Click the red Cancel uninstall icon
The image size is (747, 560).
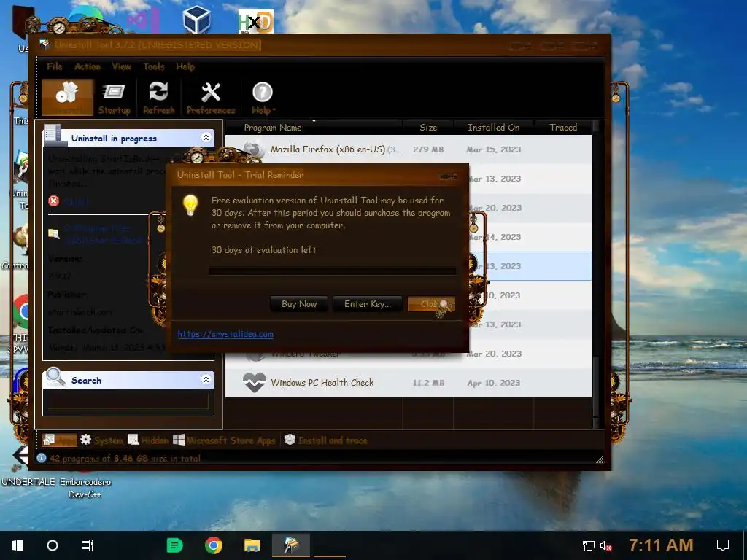point(54,201)
